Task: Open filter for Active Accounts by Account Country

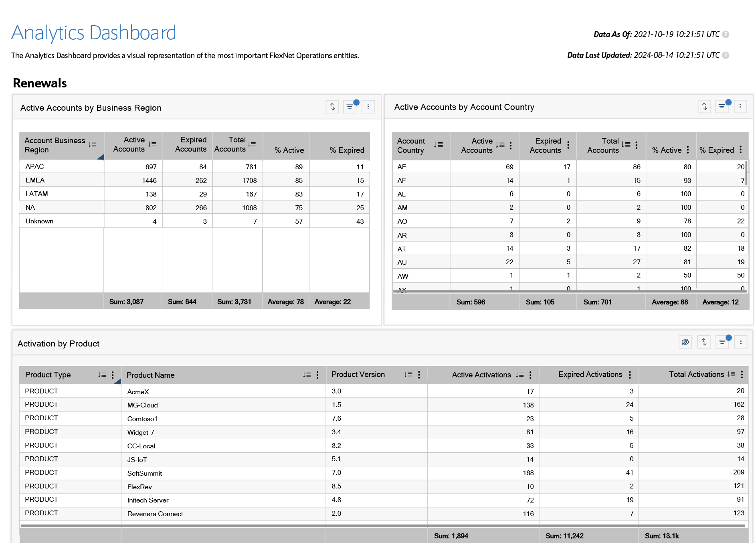Action: 722,106
